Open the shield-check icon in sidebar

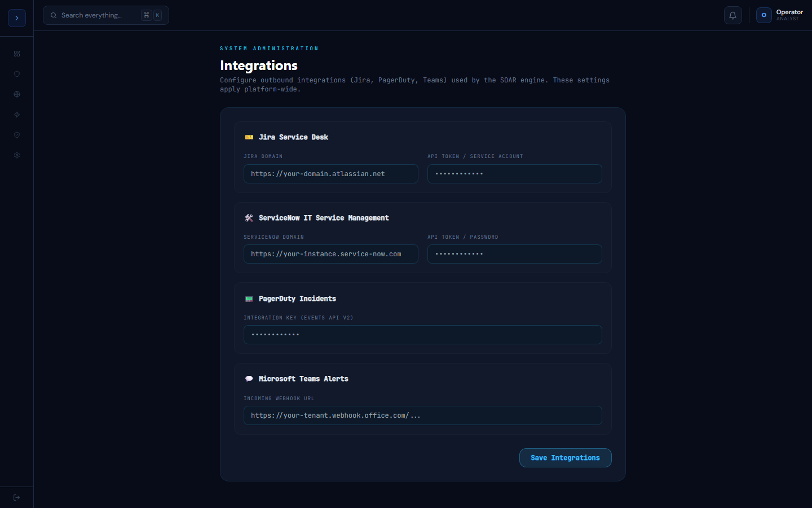pyautogui.click(x=17, y=135)
